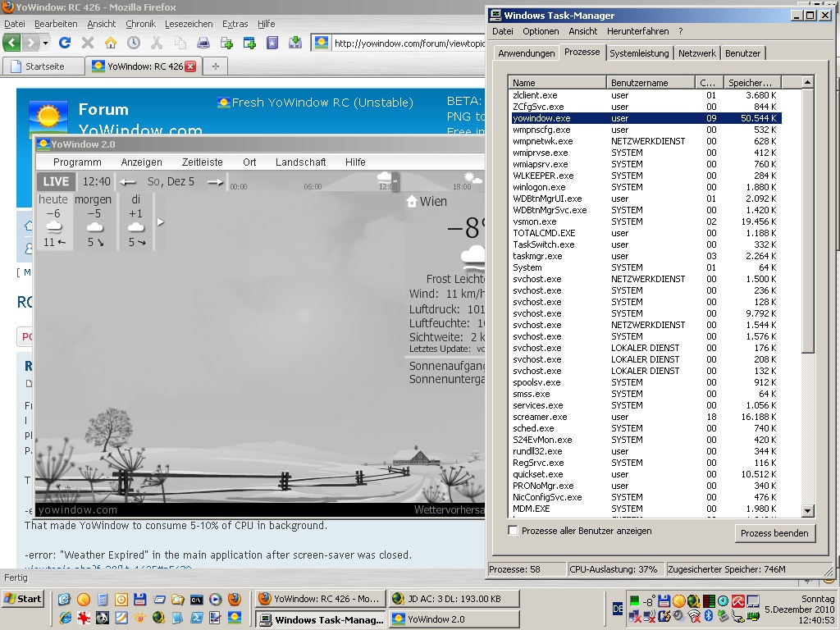The image size is (840, 630).
Task: Open Firefox downloads icon
Action: [x=295, y=43]
